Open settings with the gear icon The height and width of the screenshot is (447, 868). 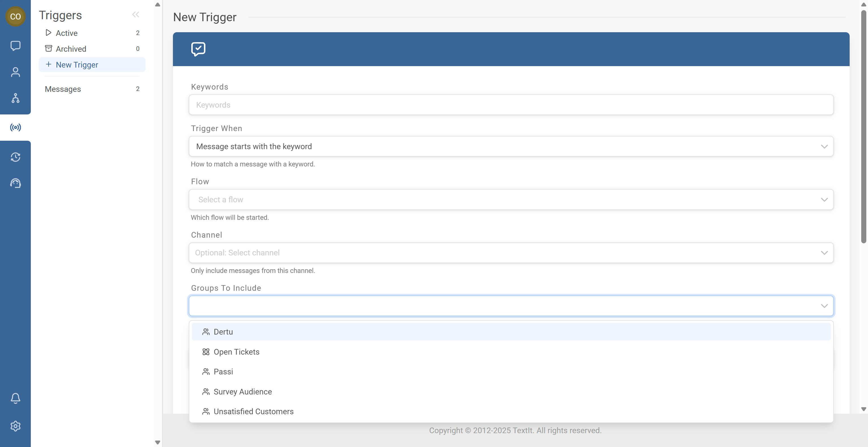tap(16, 426)
